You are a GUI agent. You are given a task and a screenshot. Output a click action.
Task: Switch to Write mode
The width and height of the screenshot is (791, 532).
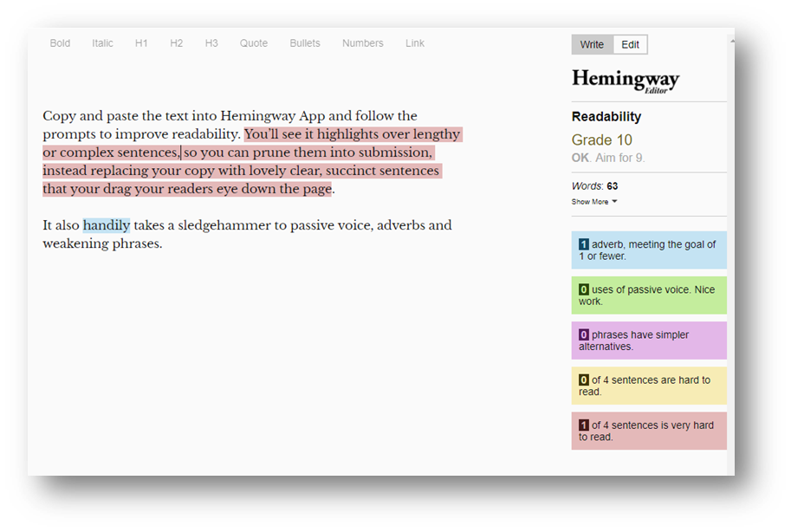(x=593, y=44)
